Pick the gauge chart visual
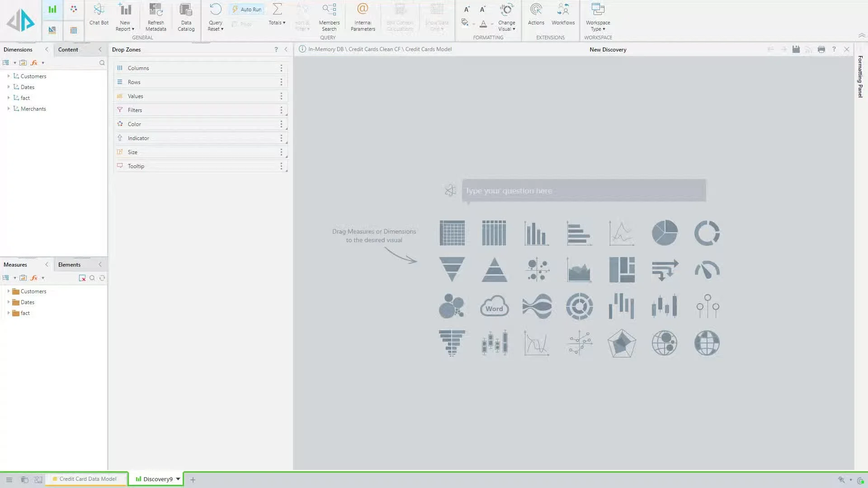The width and height of the screenshot is (868, 488). 707,270
